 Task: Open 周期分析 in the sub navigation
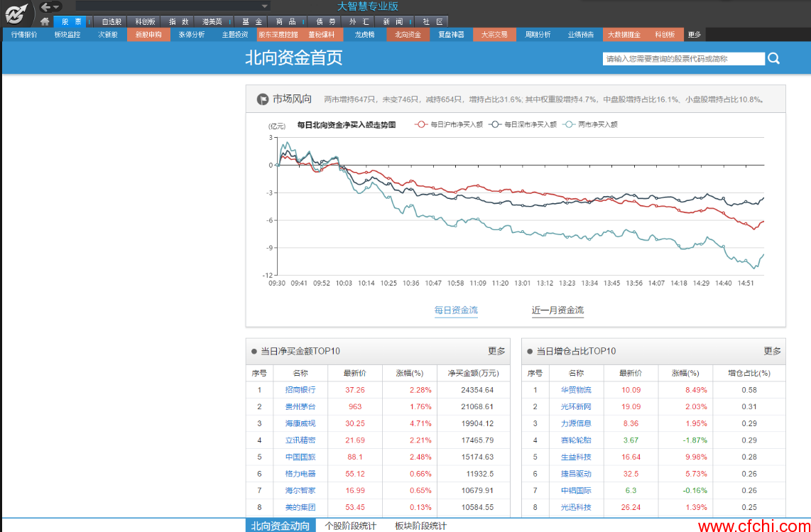pyautogui.click(x=538, y=35)
